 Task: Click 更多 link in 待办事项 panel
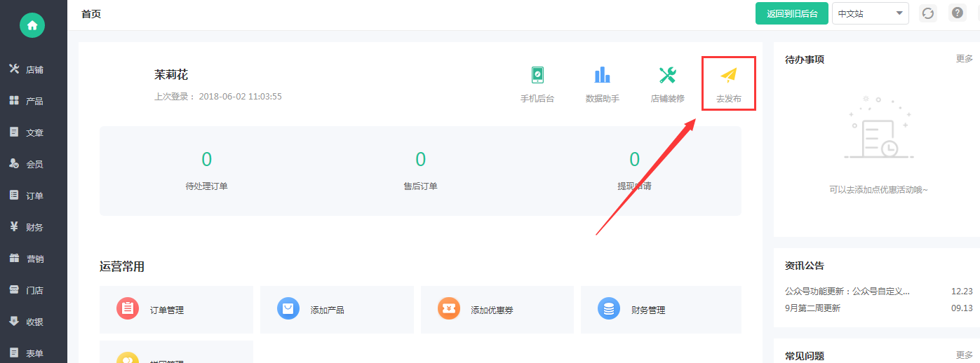[x=965, y=59]
